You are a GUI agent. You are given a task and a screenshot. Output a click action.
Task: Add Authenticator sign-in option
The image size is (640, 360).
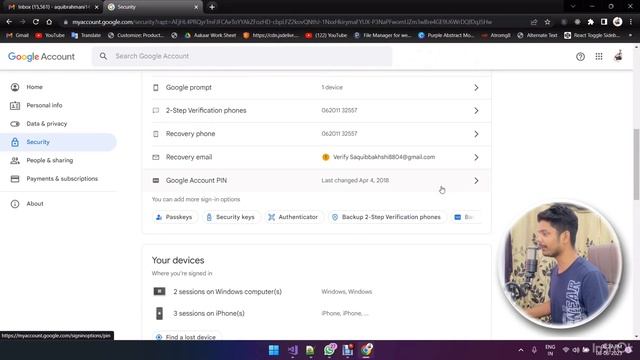[293, 217]
